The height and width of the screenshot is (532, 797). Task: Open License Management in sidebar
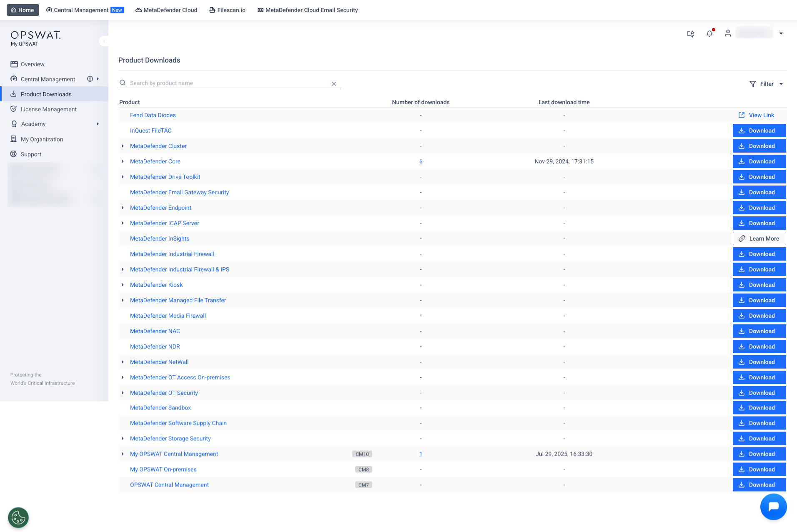coord(48,109)
